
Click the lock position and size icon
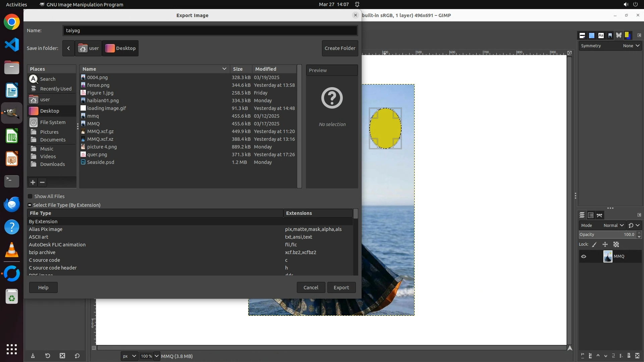pyautogui.click(x=605, y=244)
